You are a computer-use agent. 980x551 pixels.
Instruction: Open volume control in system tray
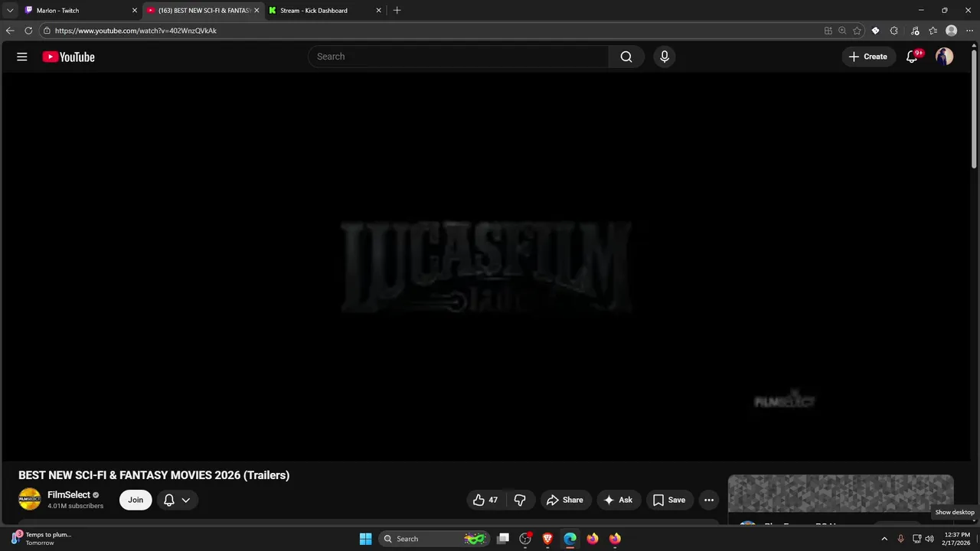(929, 539)
